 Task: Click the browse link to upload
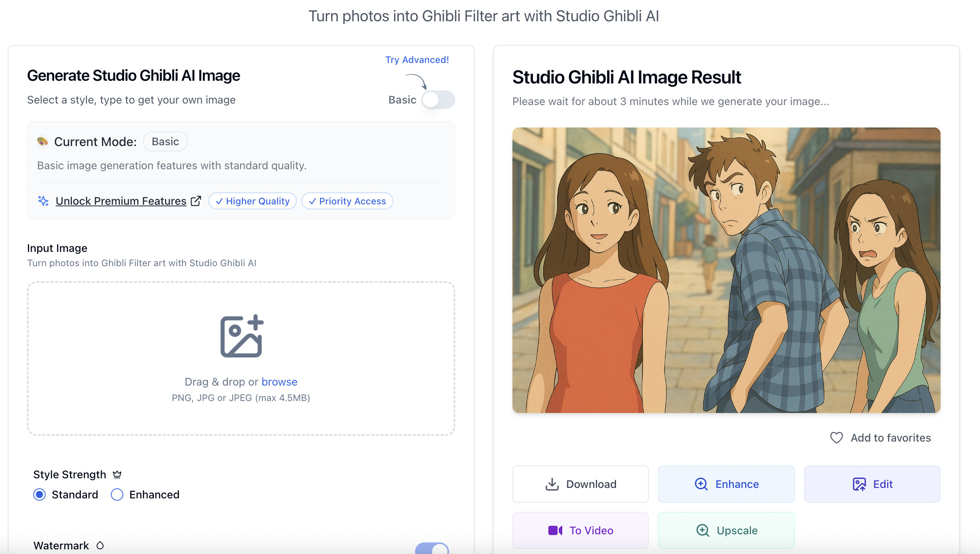(x=279, y=382)
